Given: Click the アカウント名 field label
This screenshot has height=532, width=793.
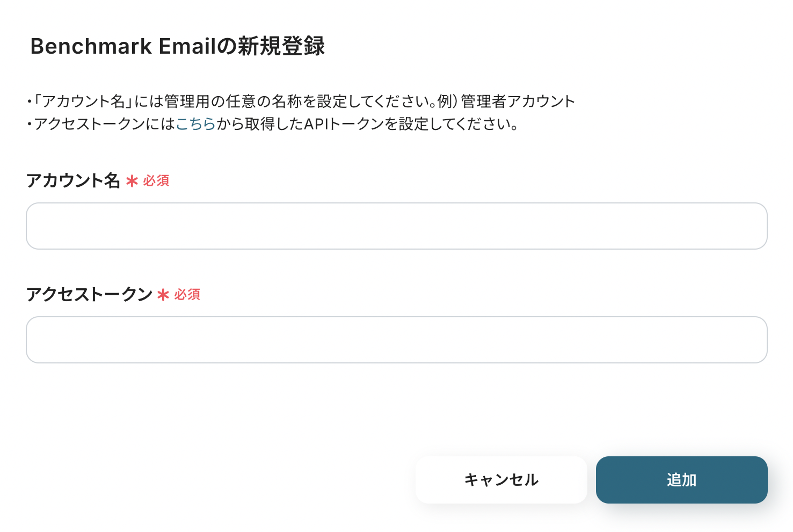Looking at the screenshot, I should coord(73,180).
